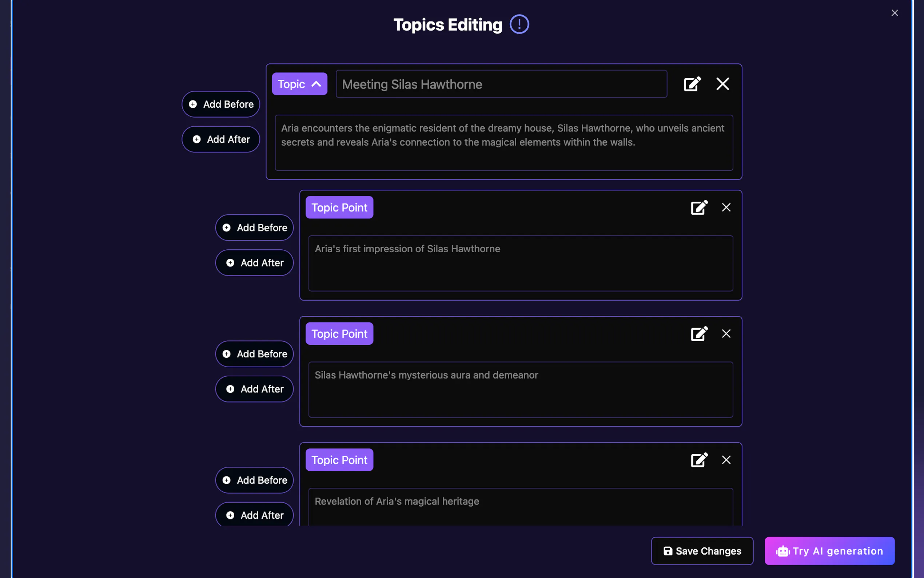Click Save Changes button
This screenshot has width=924, height=578.
[x=702, y=551]
